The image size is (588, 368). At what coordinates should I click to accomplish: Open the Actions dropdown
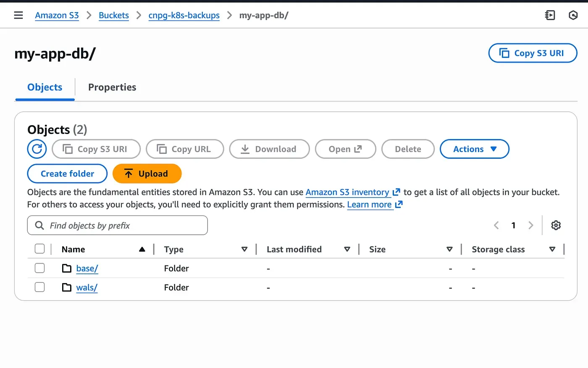(474, 149)
